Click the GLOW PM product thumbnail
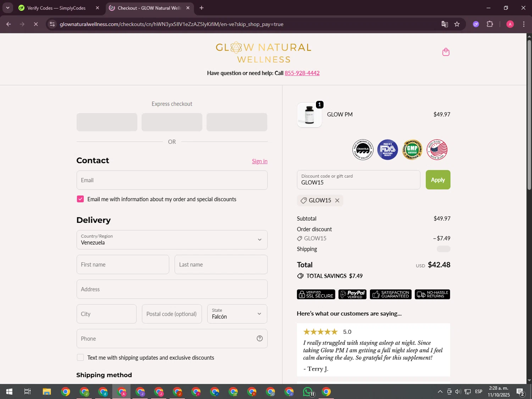The image size is (532, 399). point(309,115)
